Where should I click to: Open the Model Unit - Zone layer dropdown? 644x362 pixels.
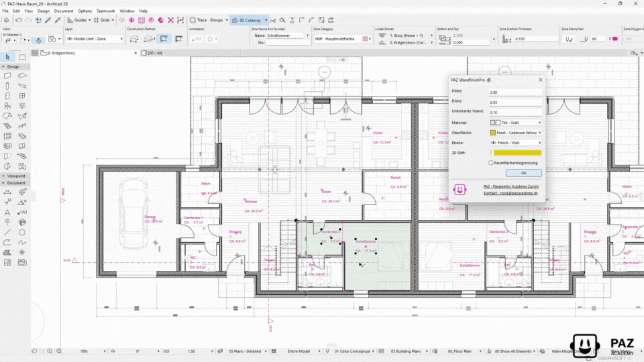click(95, 39)
